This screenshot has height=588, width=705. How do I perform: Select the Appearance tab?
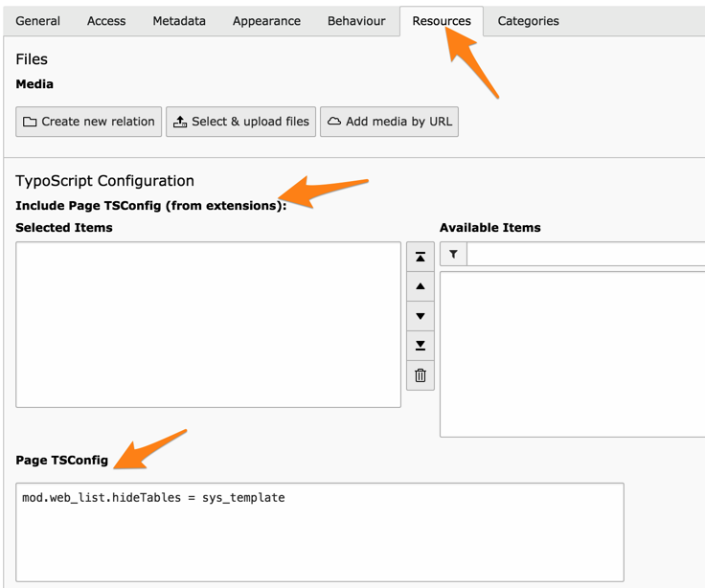point(266,21)
